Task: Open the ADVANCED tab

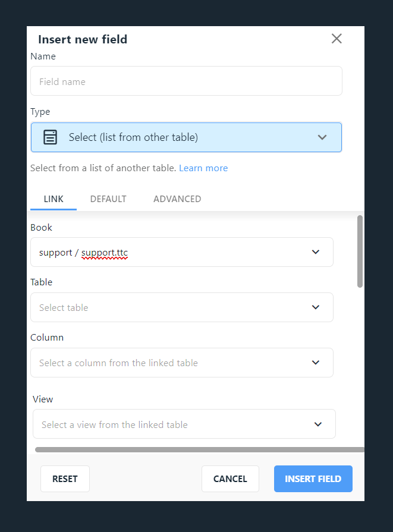Action: pyautogui.click(x=177, y=199)
